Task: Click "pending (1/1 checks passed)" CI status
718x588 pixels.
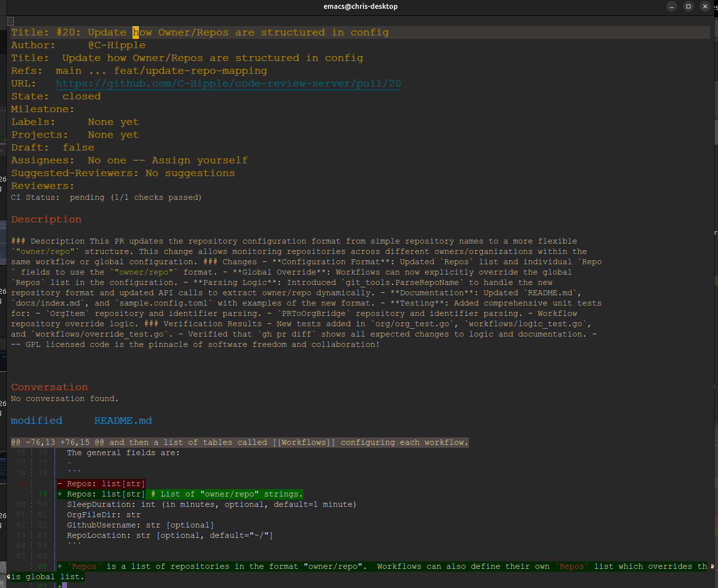Action: coord(135,197)
